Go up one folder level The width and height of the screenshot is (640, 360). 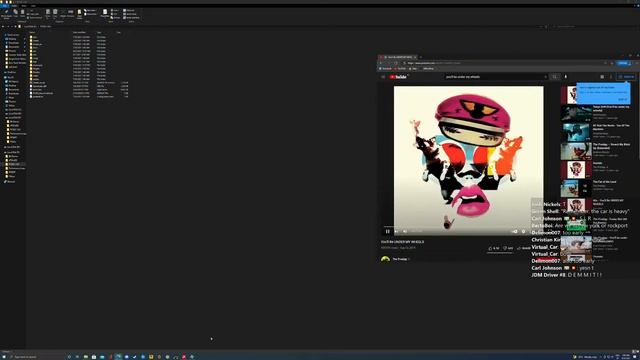coord(16,27)
